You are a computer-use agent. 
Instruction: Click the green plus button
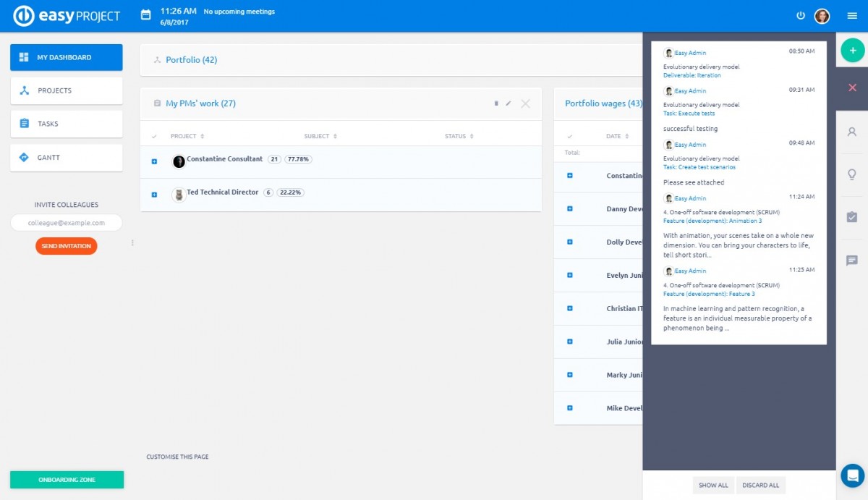(852, 50)
